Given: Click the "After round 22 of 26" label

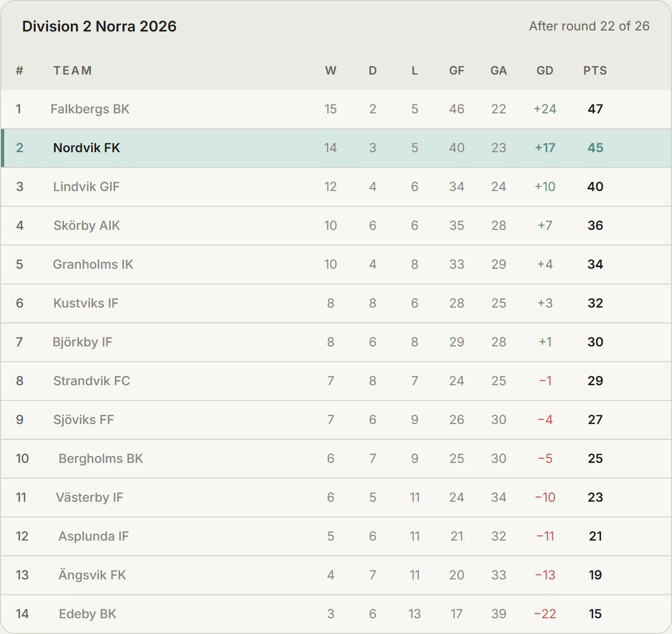Looking at the screenshot, I should [589, 26].
